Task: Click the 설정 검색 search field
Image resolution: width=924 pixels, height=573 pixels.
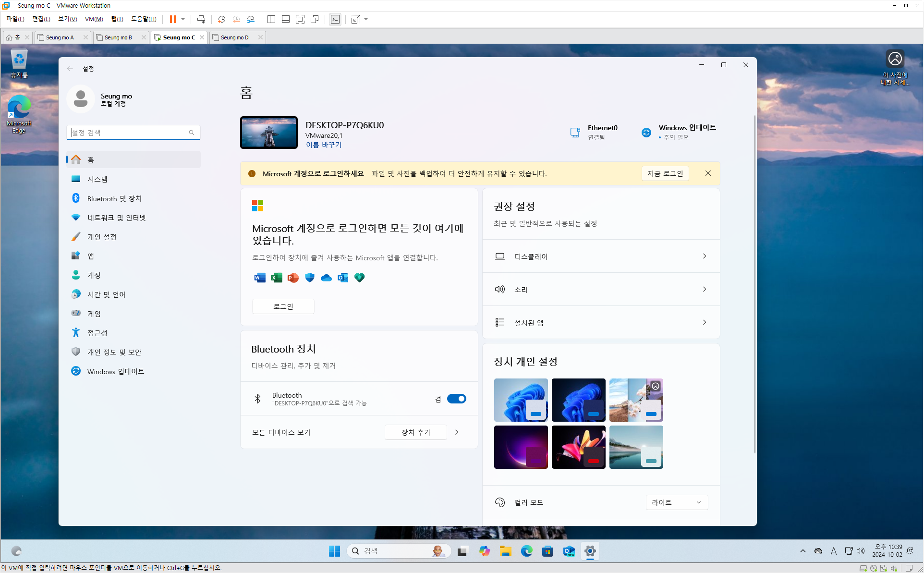Action: [130, 133]
